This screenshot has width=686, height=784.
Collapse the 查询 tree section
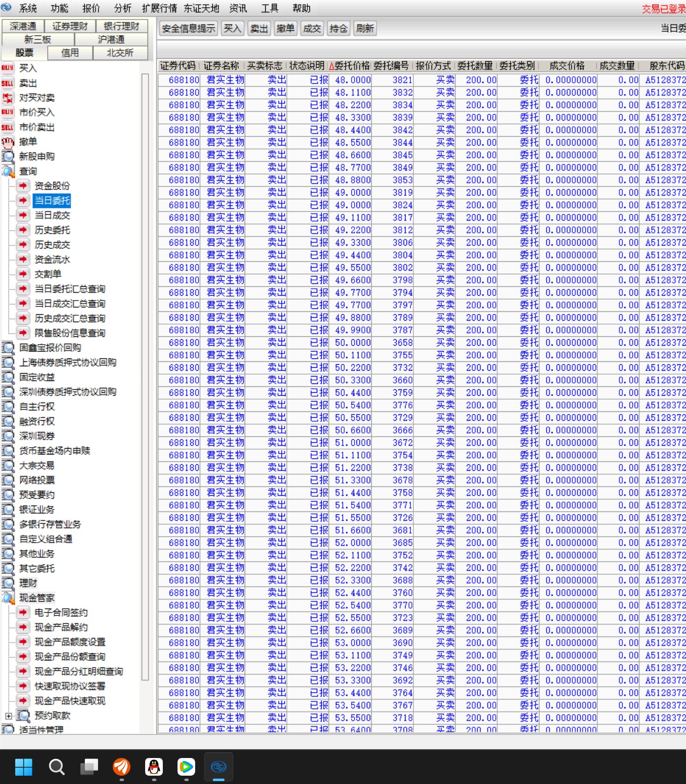8,171
